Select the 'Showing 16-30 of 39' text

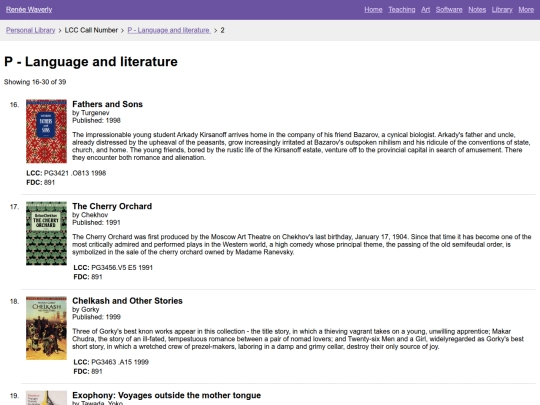(x=35, y=82)
